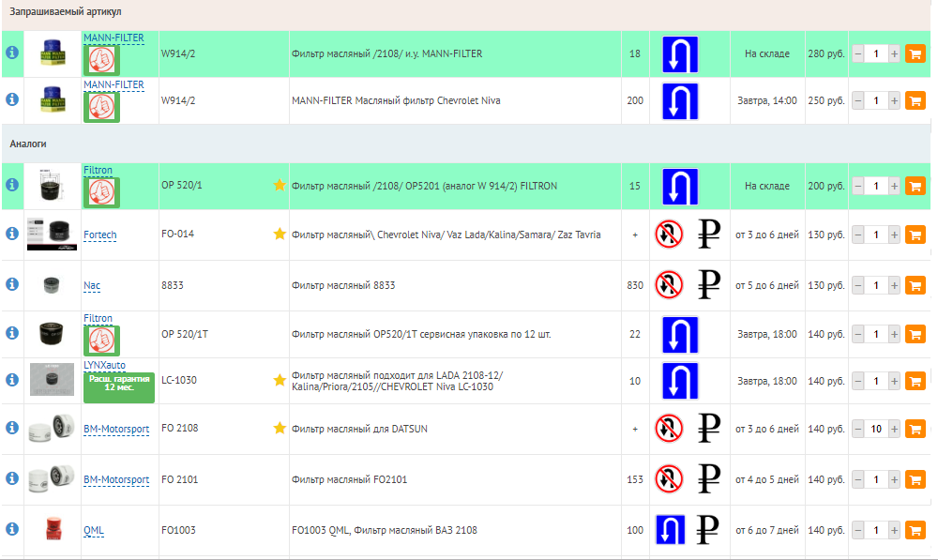Click the star next to LC-1030
The width and height of the screenshot is (938, 560).
[x=280, y=380]
